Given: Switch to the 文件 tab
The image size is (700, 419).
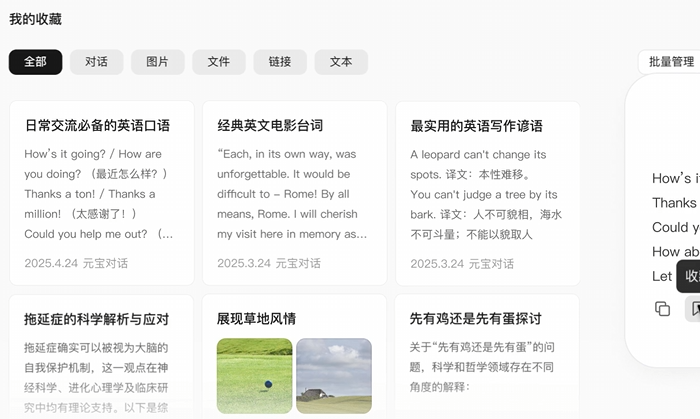Looking at the screenshot, I should pos(218,62).
